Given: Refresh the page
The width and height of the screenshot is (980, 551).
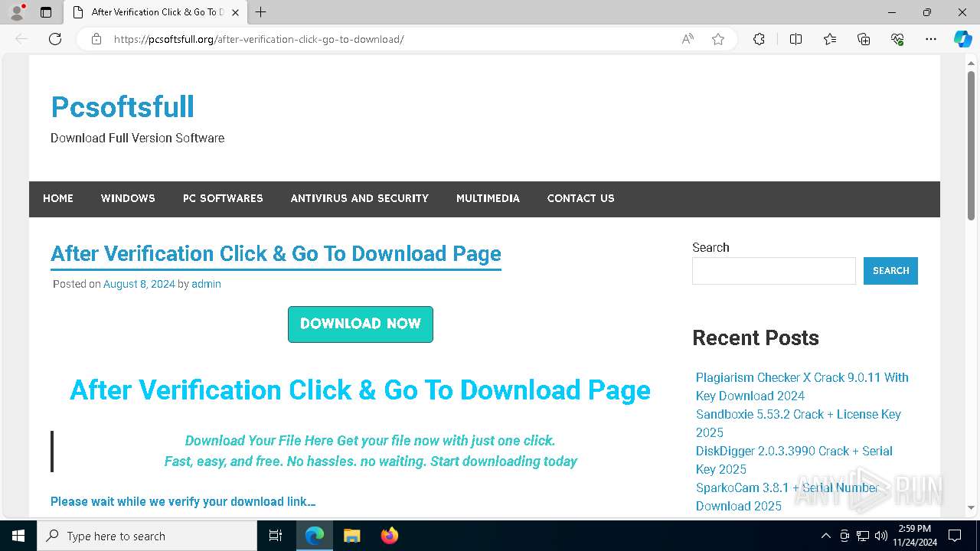Looking at the screenshot, I should (55, 39).
